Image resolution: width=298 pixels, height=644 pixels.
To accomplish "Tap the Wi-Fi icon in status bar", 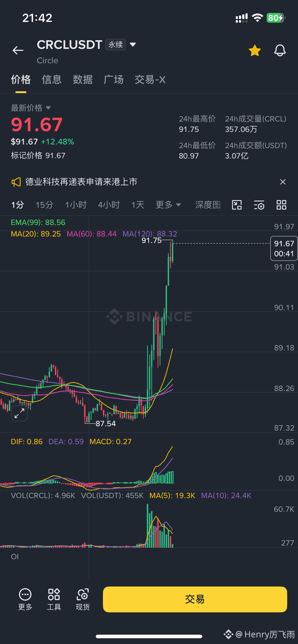I will coord(257,18).
